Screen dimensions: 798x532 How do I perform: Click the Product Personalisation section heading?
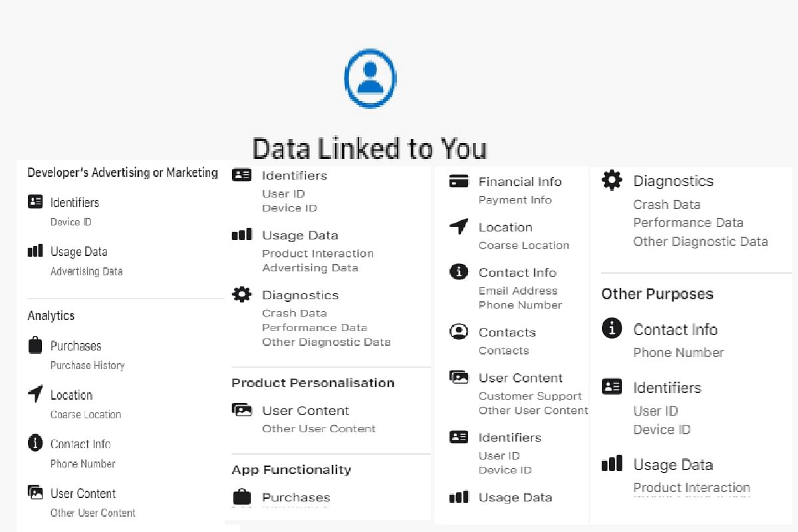tap(313, 383)
